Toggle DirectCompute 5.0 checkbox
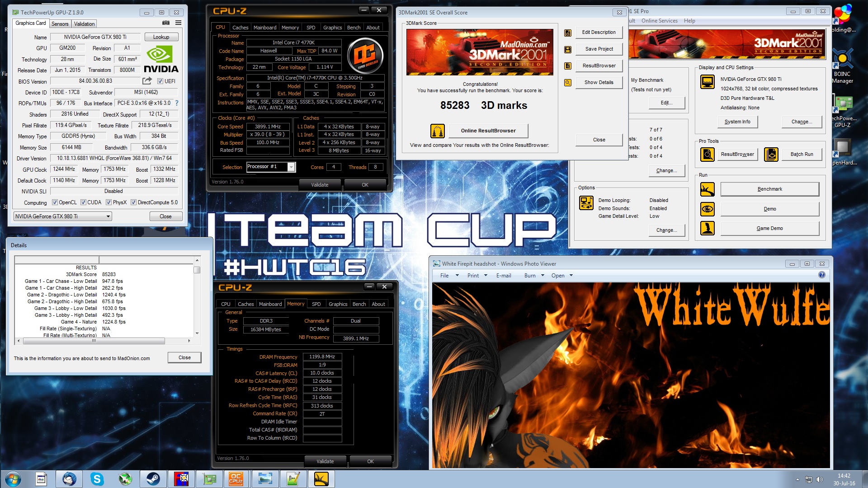Screen dimensions: 868x488 pyautogui.click(x=133, y=202)
